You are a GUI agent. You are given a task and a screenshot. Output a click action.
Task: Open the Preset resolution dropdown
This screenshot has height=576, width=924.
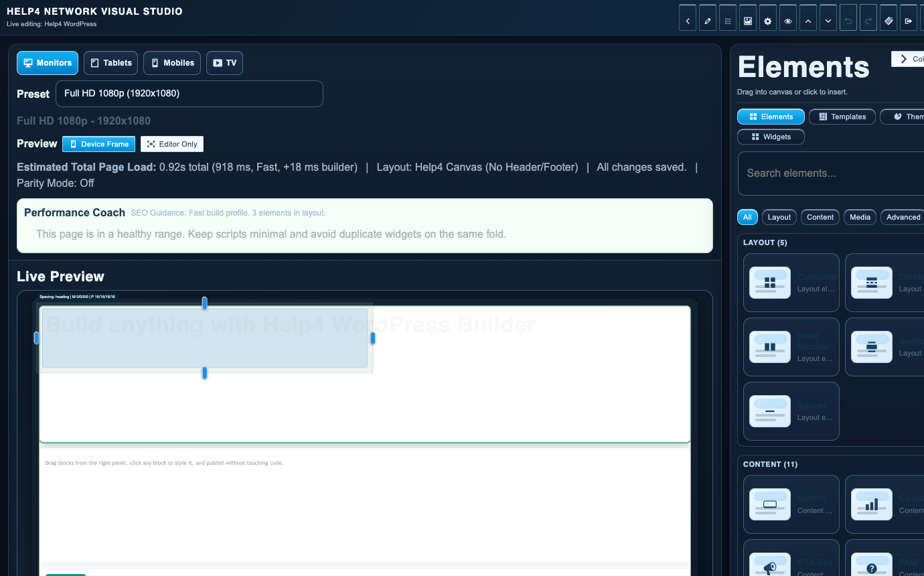click(x=189, y=94)
